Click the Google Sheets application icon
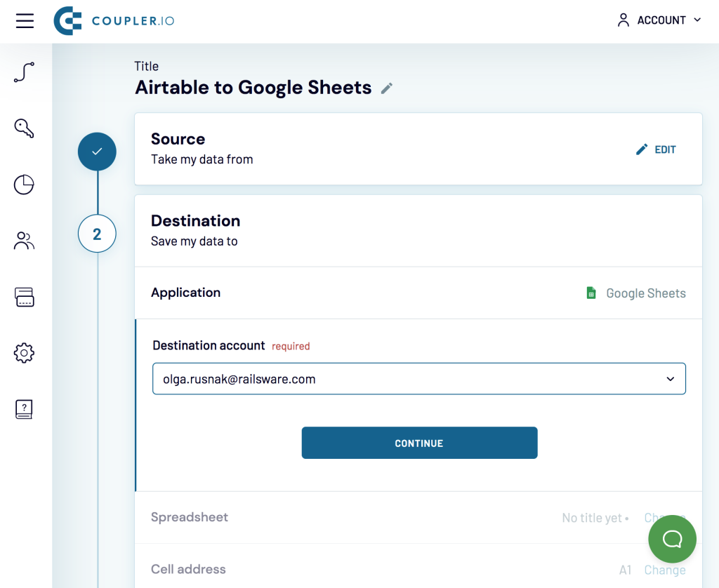 click(591, 293)
